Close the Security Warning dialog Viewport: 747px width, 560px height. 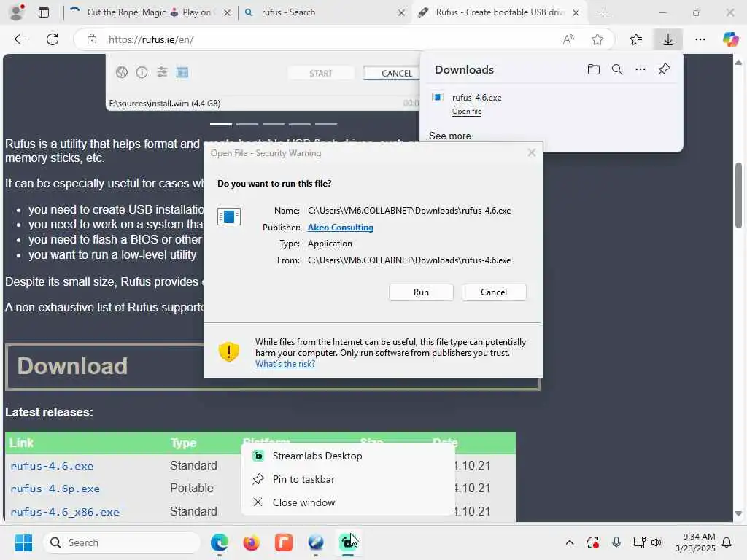[x=532, y=153]
